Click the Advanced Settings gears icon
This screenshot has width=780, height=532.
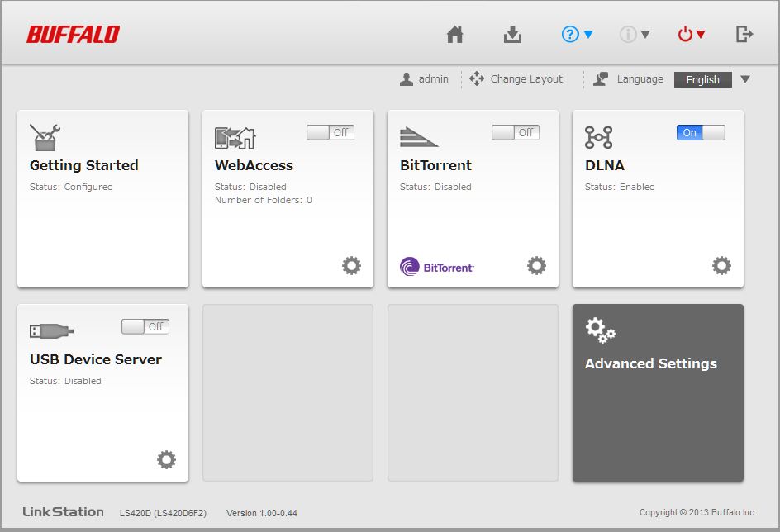pyautogui.click(x=601, y=330)
